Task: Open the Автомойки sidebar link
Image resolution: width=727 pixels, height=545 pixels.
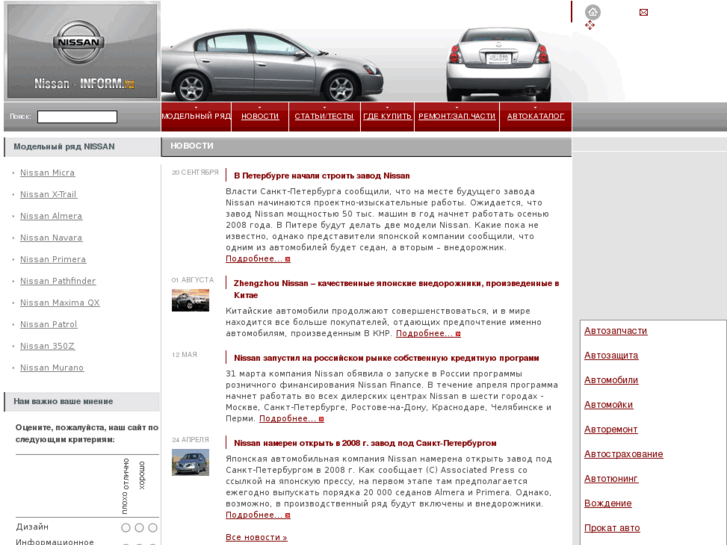Action: point(608,405)
